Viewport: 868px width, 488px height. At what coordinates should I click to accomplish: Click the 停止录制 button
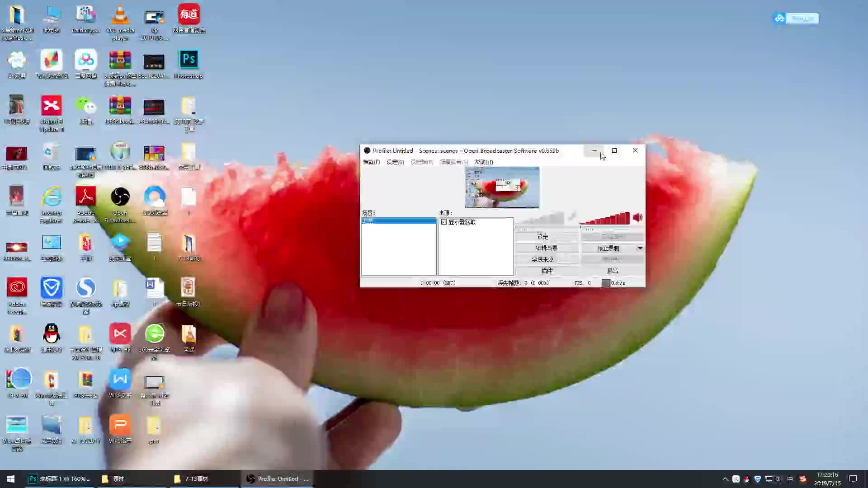609,248
